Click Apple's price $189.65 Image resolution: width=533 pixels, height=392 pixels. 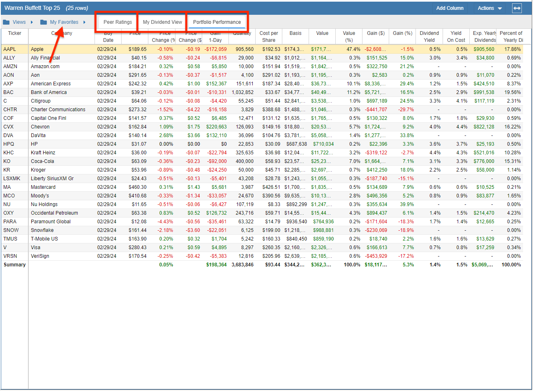[x=137, y=49]
